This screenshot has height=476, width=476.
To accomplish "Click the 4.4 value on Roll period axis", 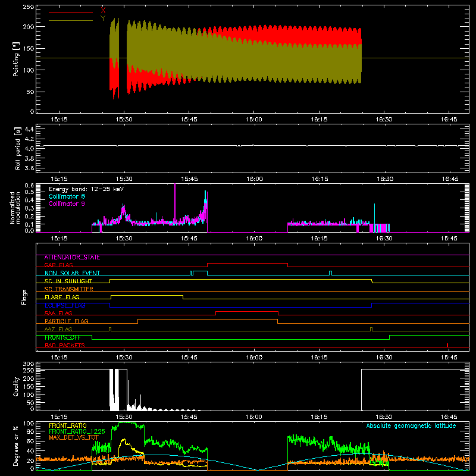I will pyautogui.click(x=29, y=129).
